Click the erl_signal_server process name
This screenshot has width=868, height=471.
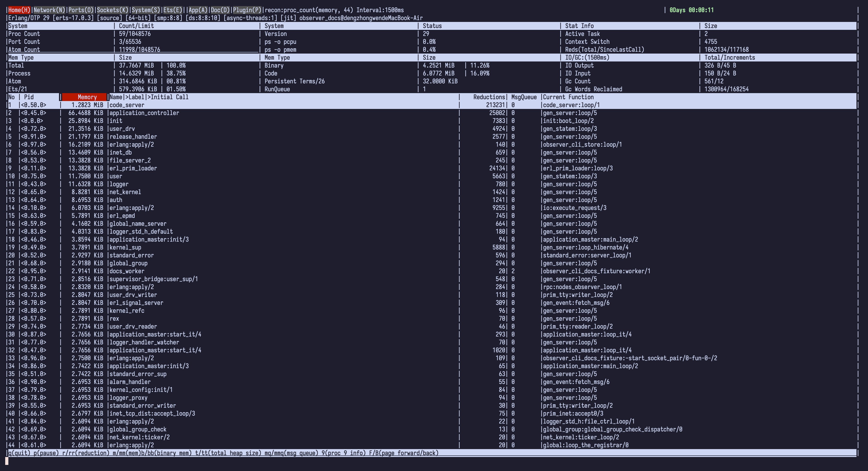[136, 303]
